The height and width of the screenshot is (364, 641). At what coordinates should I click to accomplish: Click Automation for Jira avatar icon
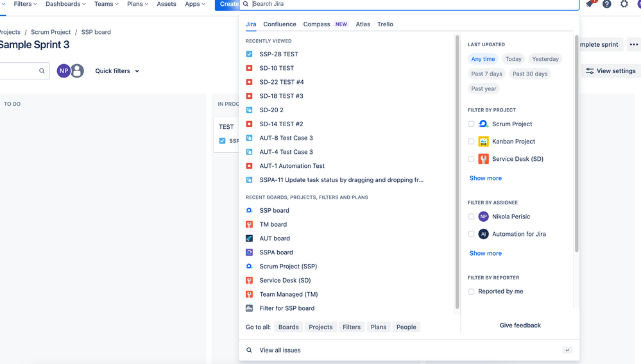tap(484, 234)
